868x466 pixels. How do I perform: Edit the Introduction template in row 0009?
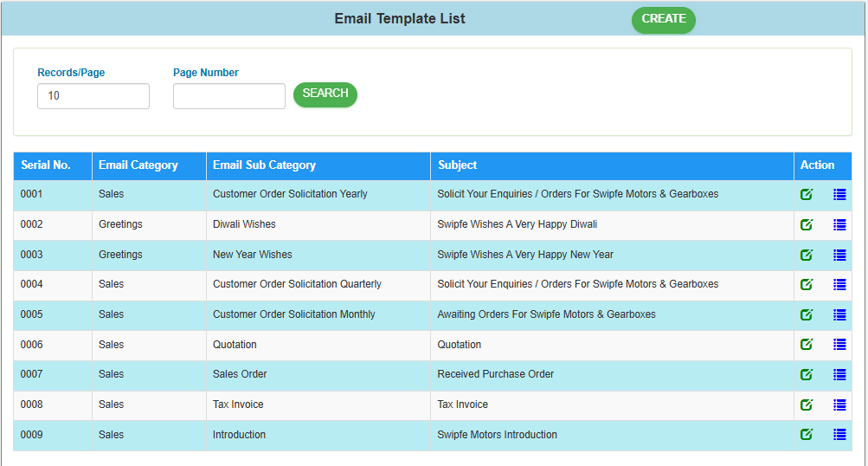click(x=807, y=435)
